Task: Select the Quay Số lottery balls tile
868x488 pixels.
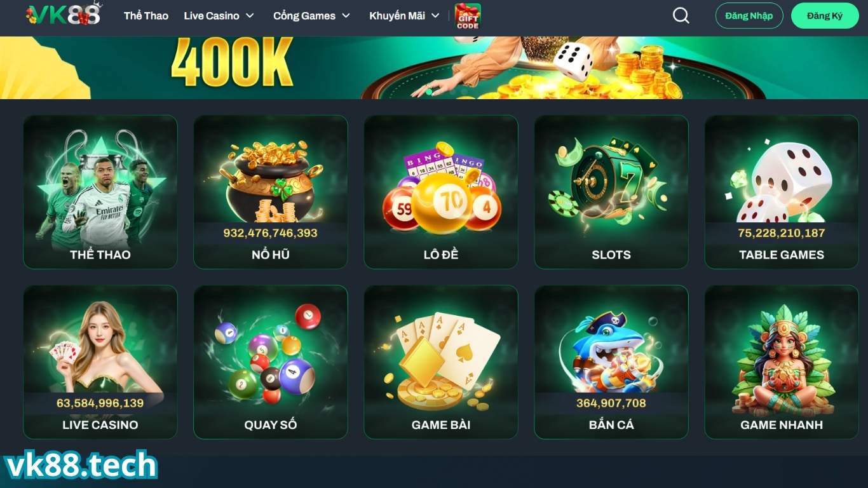Action: pyautogui.click(x=271, y=362)
